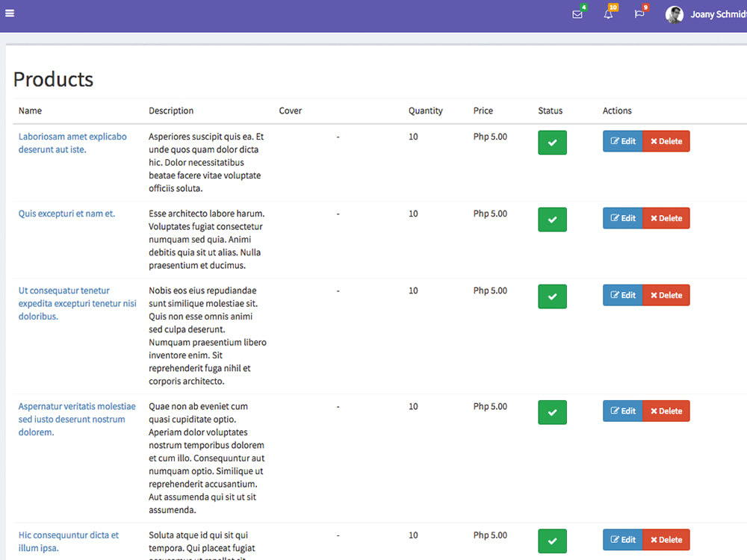
Task: Toggle status of Ut consequatur tenetur product
Action: [x=552, y=296]
